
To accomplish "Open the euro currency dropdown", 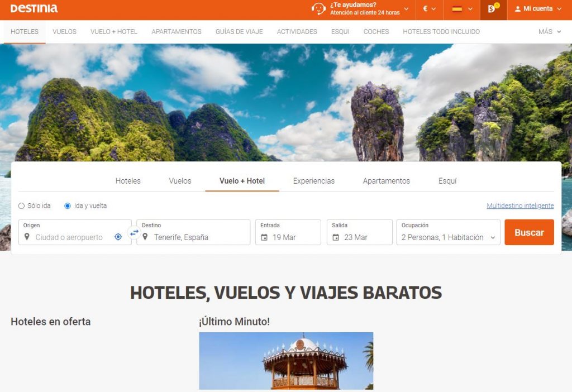I will (429, 9).
